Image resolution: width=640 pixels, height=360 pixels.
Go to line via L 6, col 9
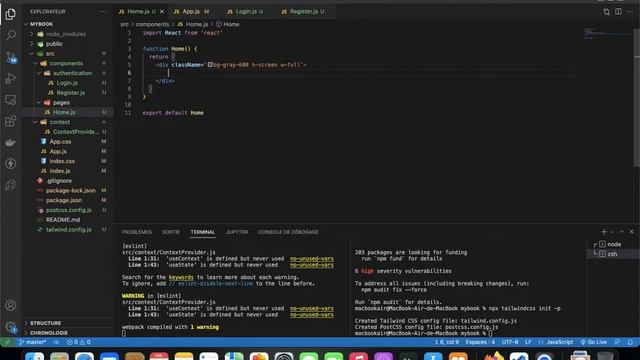[447, 342]
